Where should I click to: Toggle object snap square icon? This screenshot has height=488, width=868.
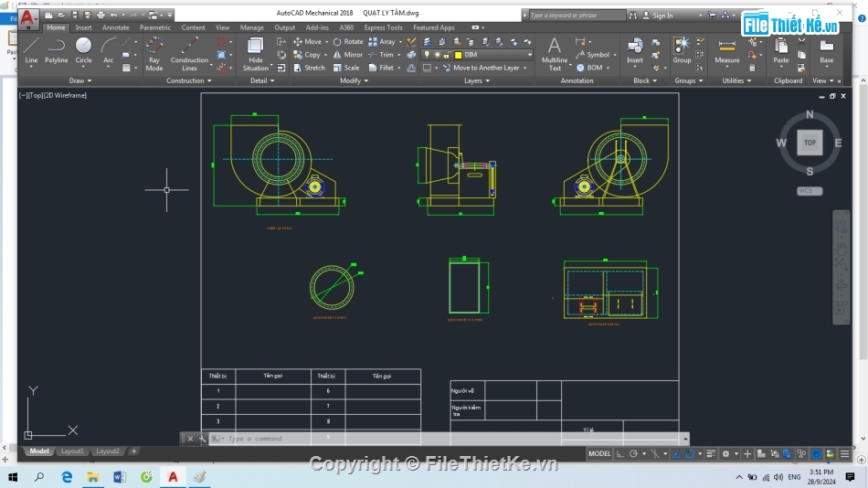pyautogui.click(x=690, y=453)
